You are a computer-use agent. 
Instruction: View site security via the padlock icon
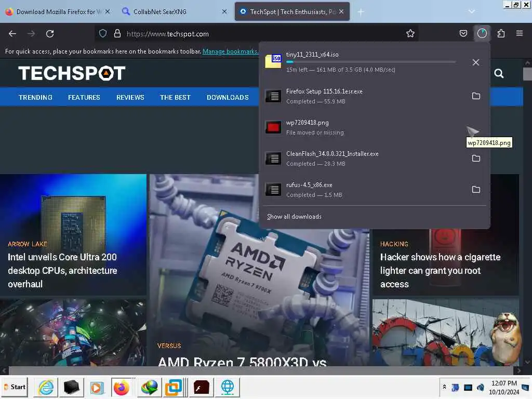[x=117, y=34]
